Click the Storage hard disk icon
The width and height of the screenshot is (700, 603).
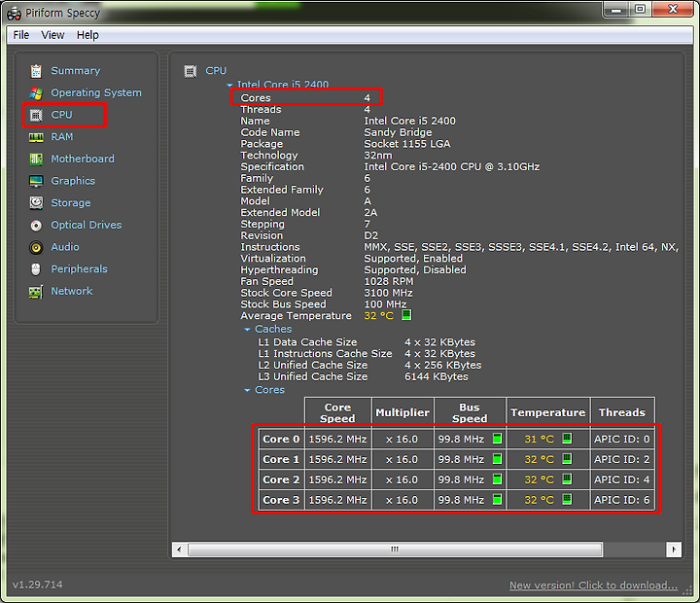click(36, 203)
